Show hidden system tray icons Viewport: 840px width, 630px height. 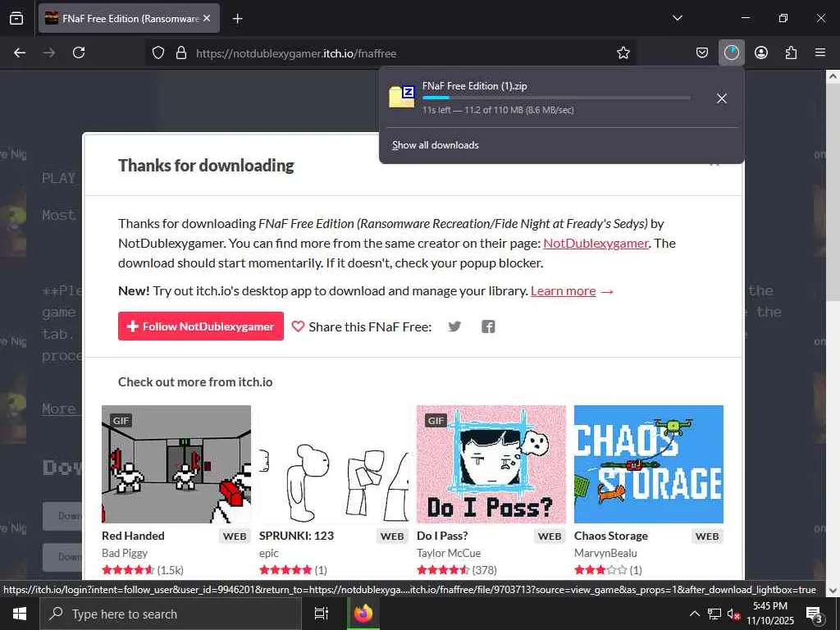pyautogui.click(x=694, y=614)
